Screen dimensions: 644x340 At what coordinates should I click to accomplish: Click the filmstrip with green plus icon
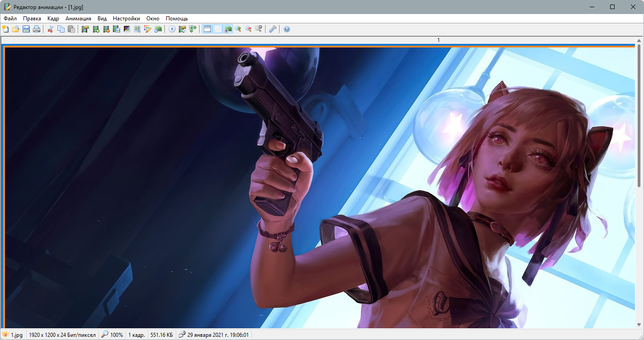pyautogui.click(x=96, y=29)
